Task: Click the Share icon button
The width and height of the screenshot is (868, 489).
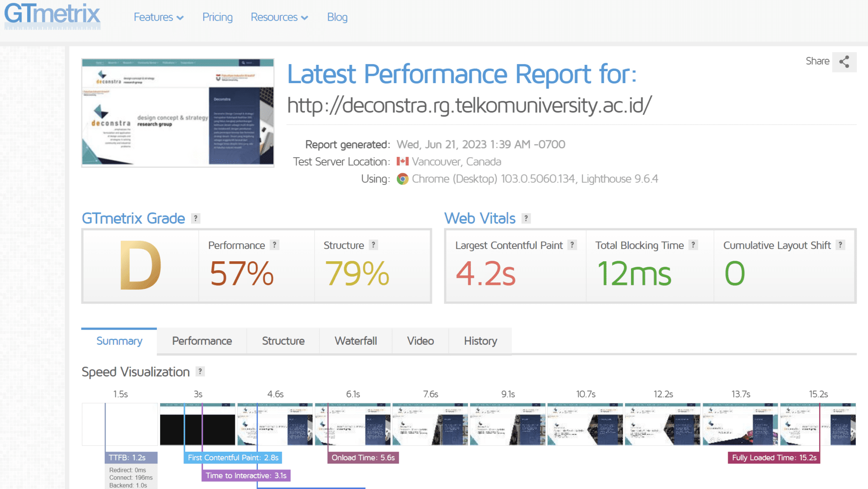Action: (x=844, y=62)
